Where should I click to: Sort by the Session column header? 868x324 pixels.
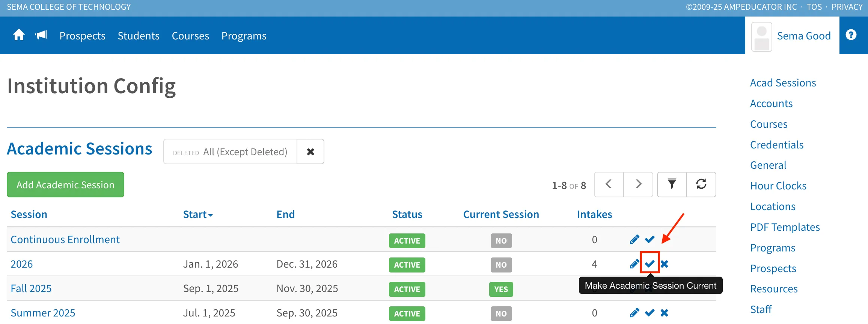click(x=29, y=214)
